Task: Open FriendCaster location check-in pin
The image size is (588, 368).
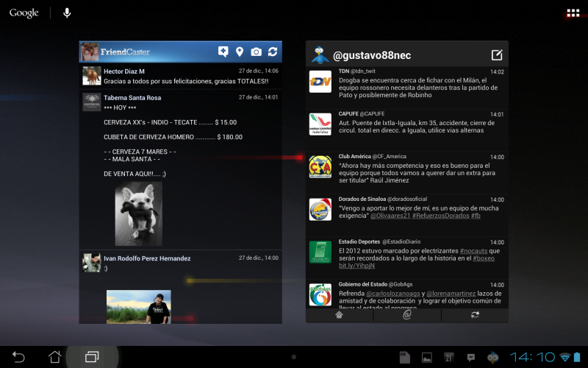Action: (x=240, y=52)
